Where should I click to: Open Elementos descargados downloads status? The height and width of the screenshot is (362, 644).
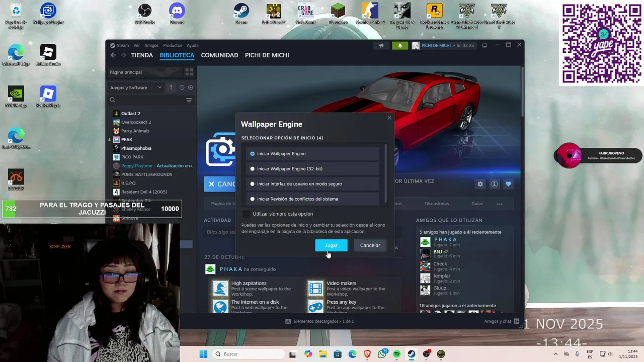click(319, 321)
